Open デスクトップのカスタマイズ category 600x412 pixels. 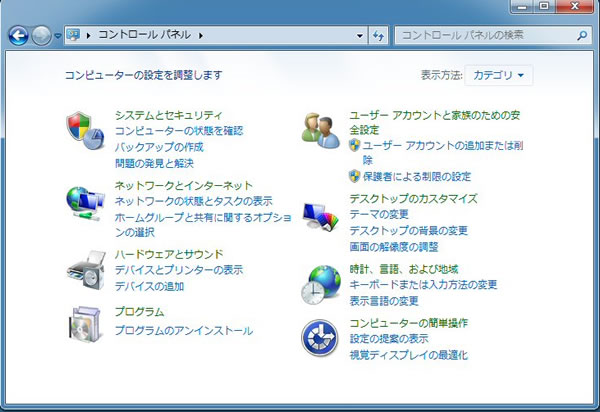(x=413, y=199)
